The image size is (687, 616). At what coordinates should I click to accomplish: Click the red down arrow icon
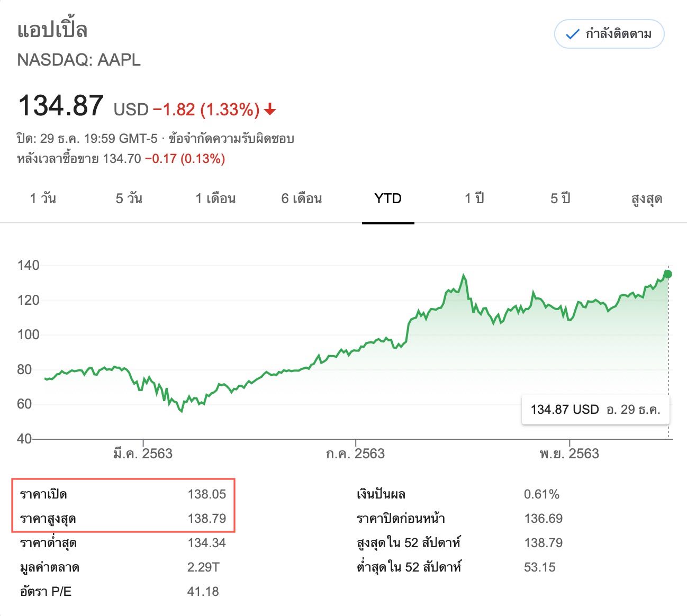tap(270, 110)
